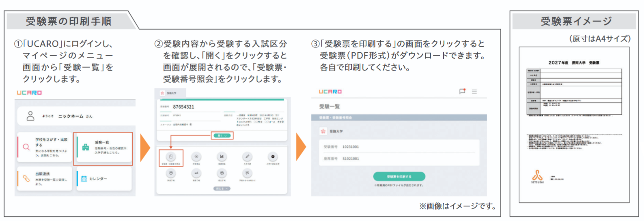Click the 受験票の印刷手順 heading
This screenshot has width=644, height=221.
(69, 21)
